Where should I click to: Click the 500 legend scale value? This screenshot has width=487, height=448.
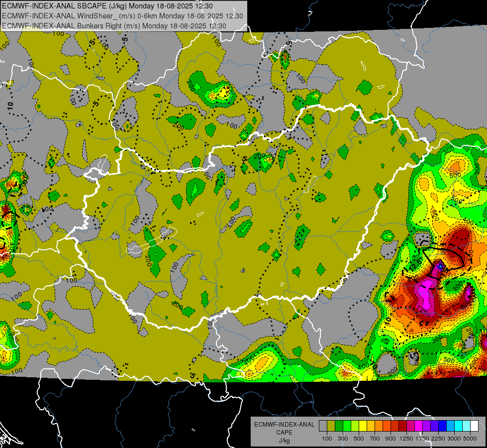359,439
